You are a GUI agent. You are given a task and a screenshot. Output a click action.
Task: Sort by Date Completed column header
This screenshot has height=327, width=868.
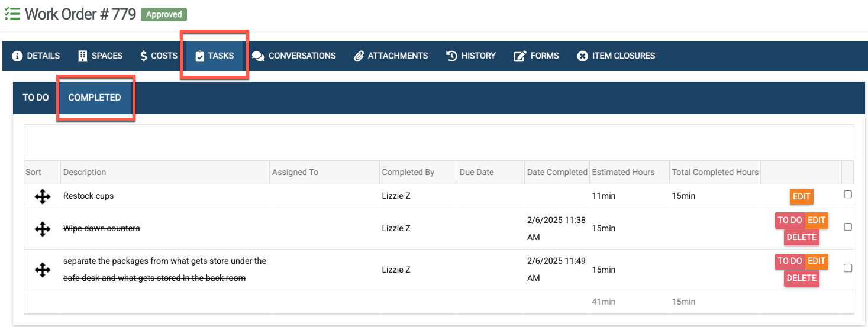coord(557,172)
